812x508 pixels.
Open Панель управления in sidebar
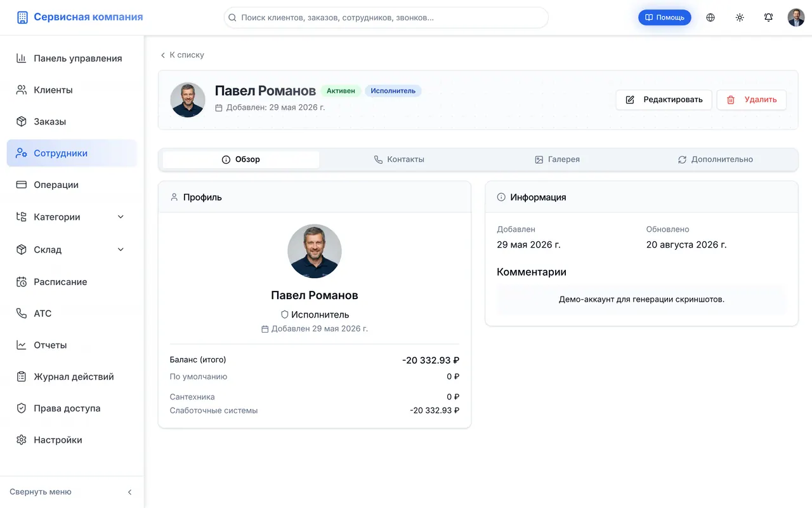pos(72,58)
